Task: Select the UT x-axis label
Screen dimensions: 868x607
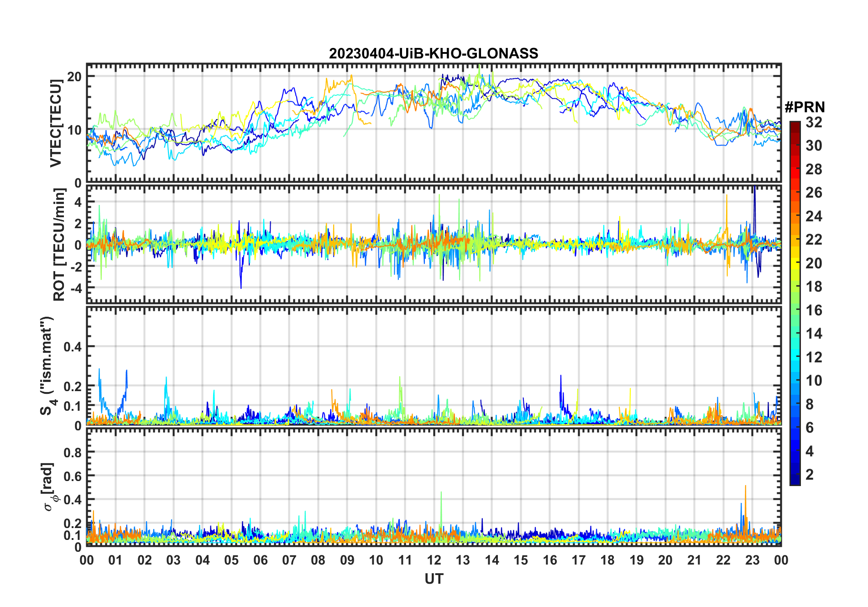Action: [434, 579]
